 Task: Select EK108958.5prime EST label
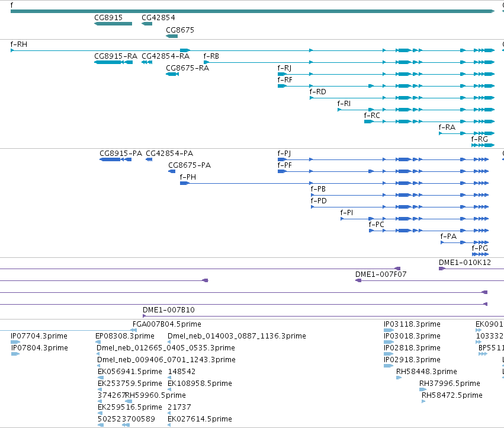200,384
